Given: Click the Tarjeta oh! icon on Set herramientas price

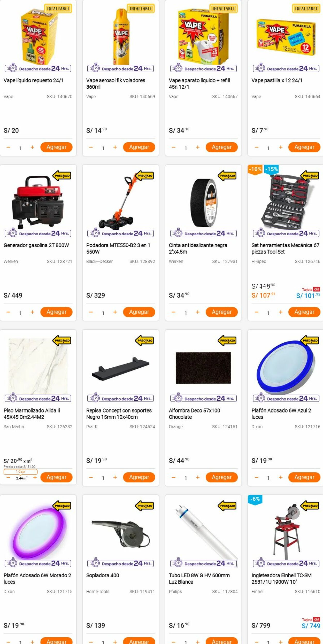Looking at the screenshot, I should [311, 289].
